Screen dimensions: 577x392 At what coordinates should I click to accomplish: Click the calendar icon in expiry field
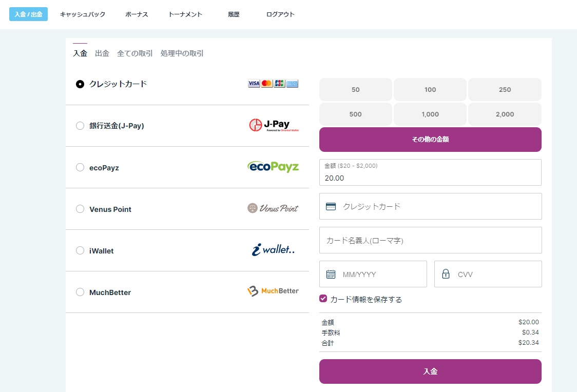coord(331,274)
